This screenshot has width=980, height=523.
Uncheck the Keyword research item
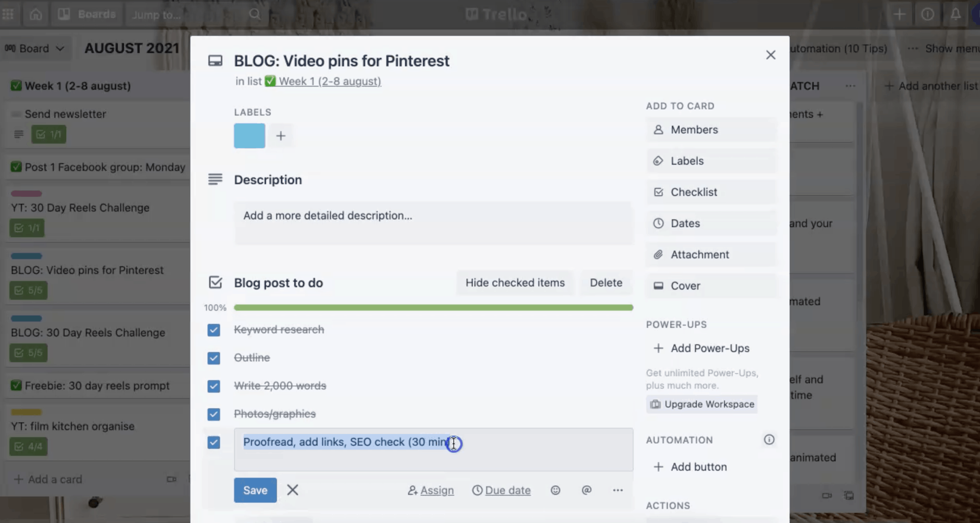coord(214,330)
